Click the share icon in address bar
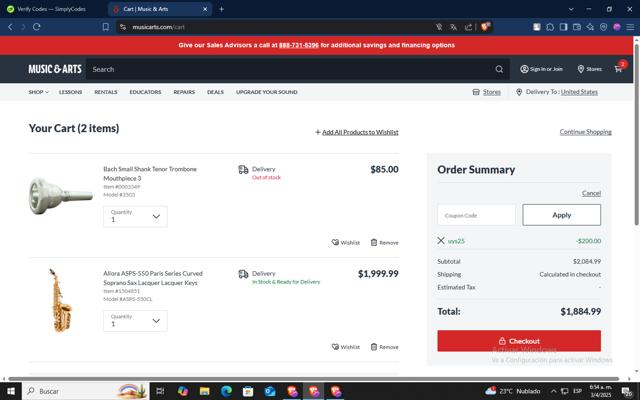640x400 pixels. [x=468, y=27]
